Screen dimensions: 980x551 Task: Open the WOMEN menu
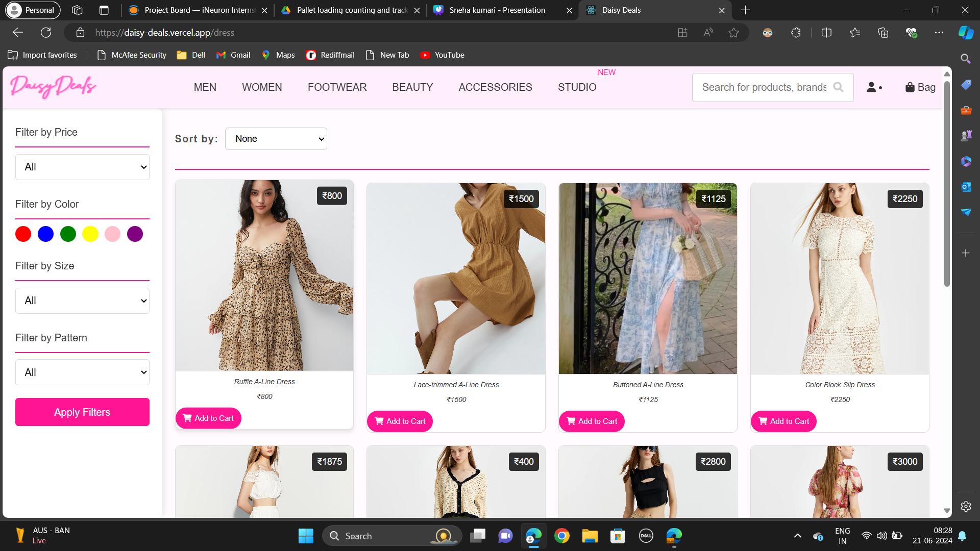pyautogui.click(x=262, y=87)
